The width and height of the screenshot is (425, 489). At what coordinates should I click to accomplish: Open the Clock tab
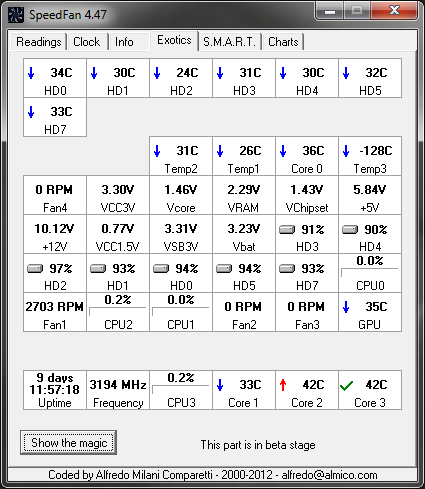87,42
